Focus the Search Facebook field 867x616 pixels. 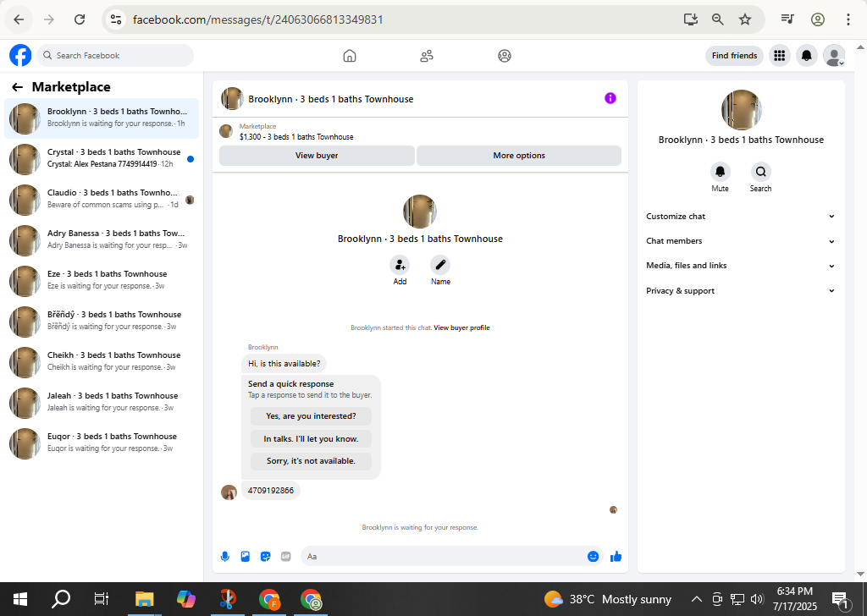click(x=115, y=55)
